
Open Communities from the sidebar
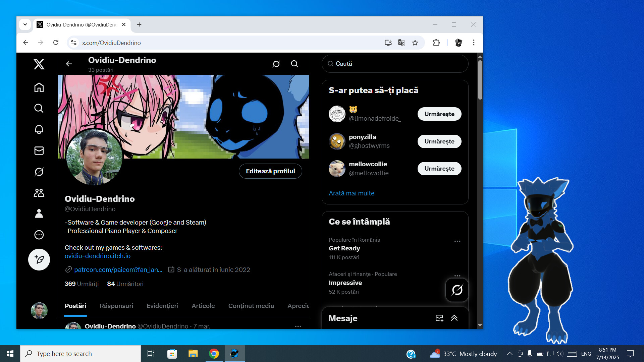point(39,193)
